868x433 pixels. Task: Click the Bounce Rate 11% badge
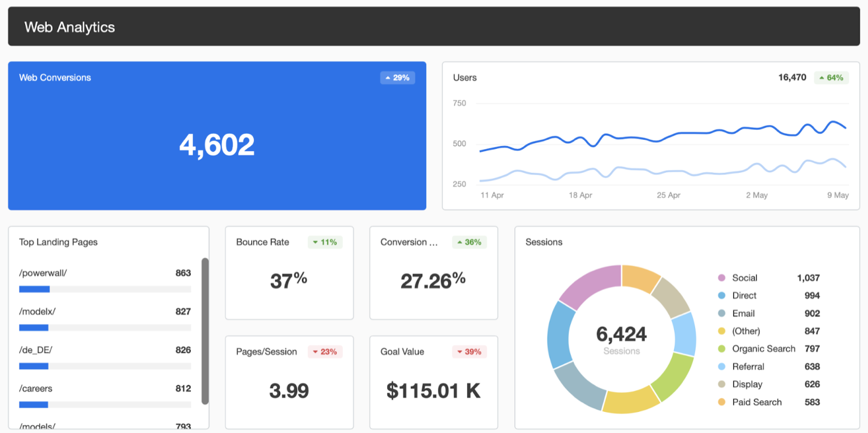click(325, 242)
